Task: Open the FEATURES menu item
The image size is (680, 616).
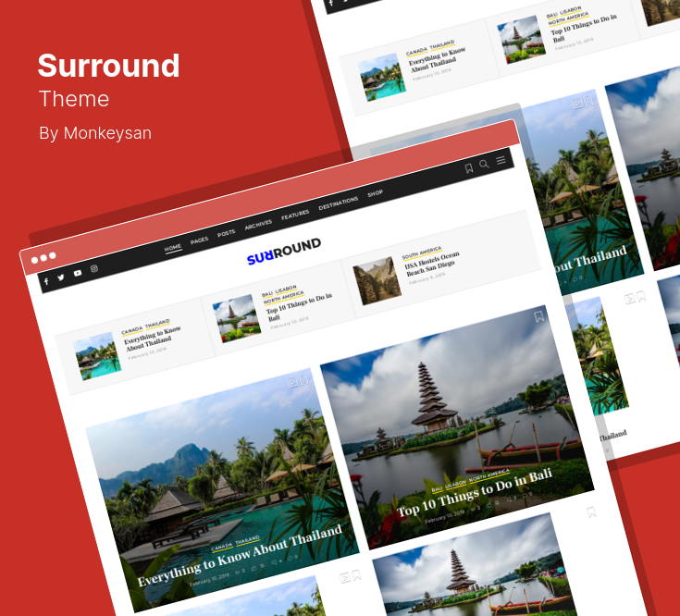Action: (x=295, y=215)
